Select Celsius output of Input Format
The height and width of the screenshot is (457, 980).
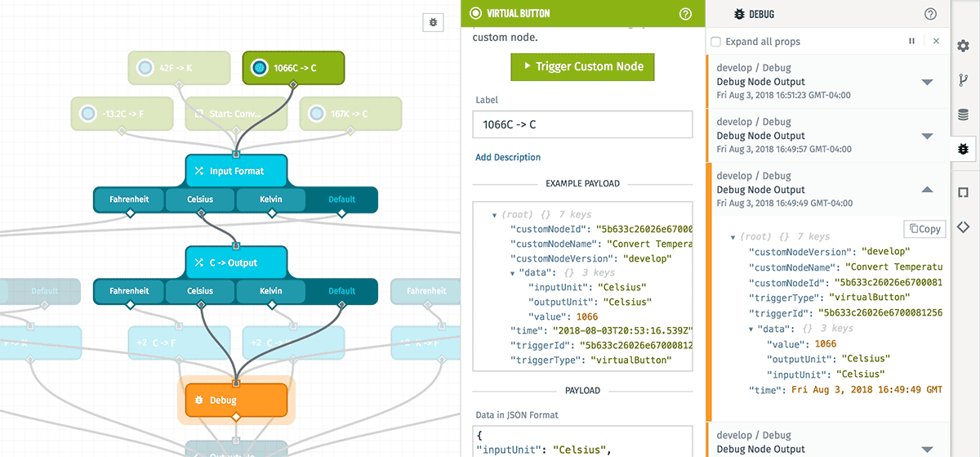point(200,199)
